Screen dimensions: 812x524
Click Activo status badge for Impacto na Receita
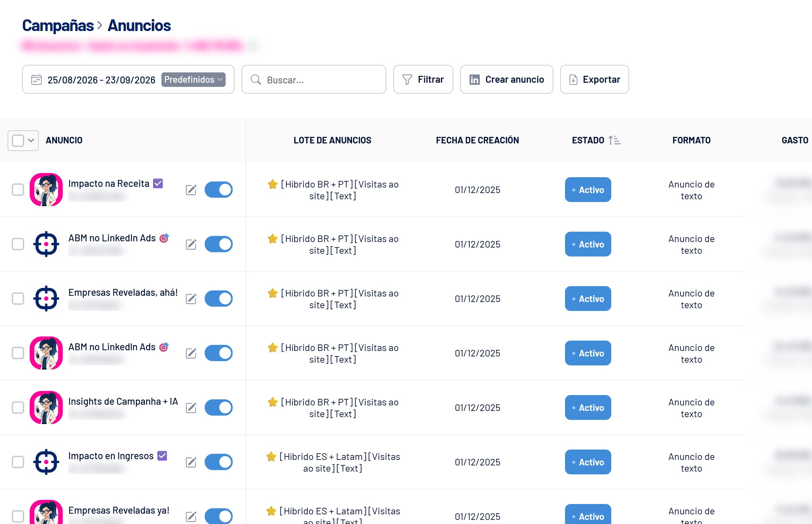588,190
